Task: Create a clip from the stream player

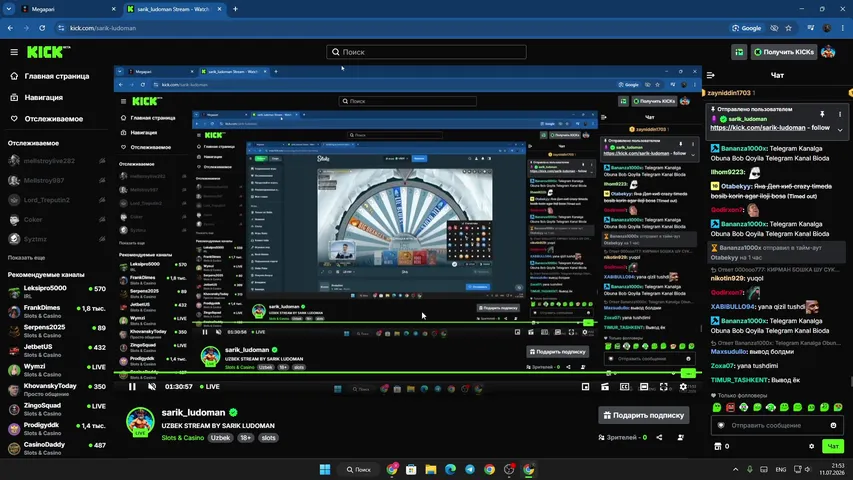Action: 605,386
